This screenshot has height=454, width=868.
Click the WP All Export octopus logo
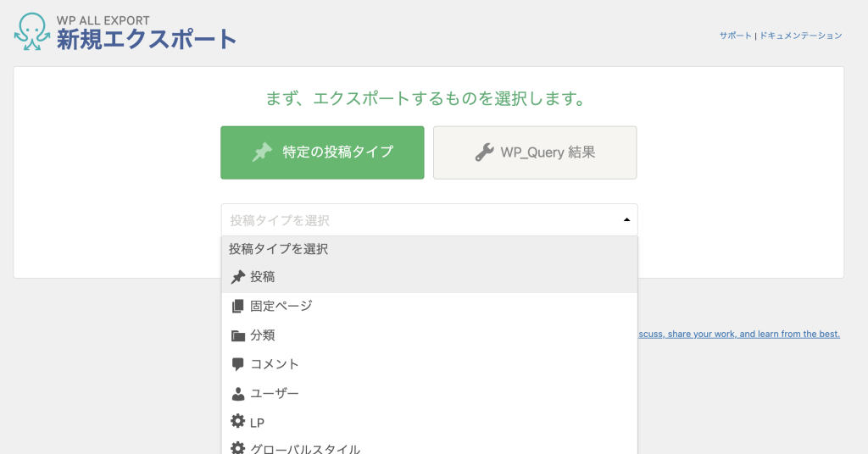coord(31,31)
